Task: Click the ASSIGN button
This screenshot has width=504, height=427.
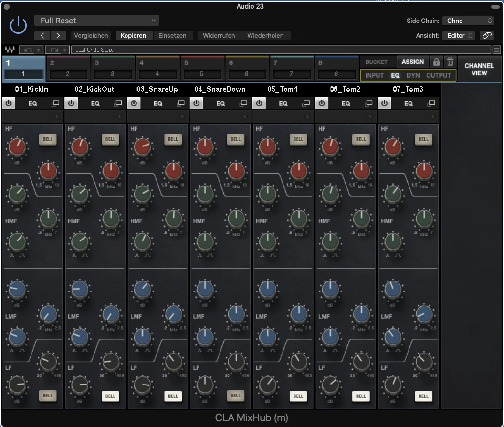Action: (412, 62)
